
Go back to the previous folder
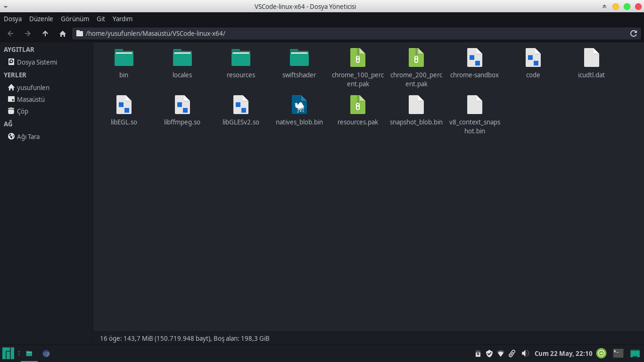10,33
